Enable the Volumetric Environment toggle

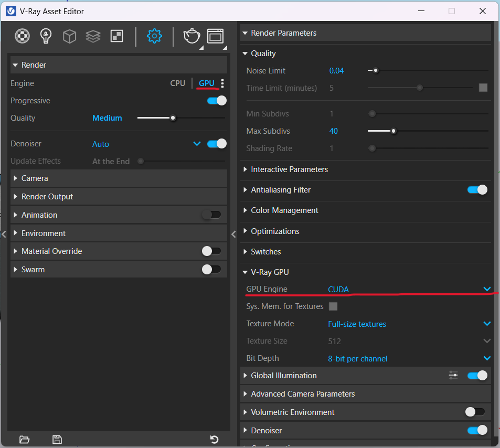(475, 412)
